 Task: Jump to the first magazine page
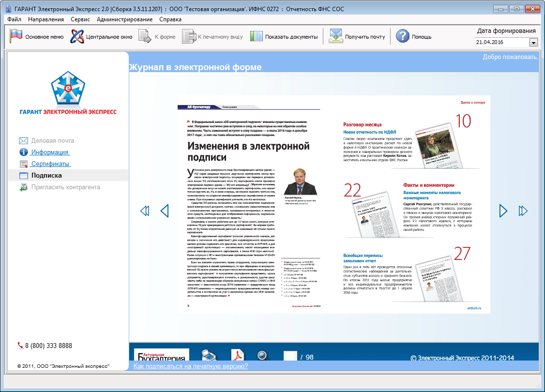(x=145, y=211)
